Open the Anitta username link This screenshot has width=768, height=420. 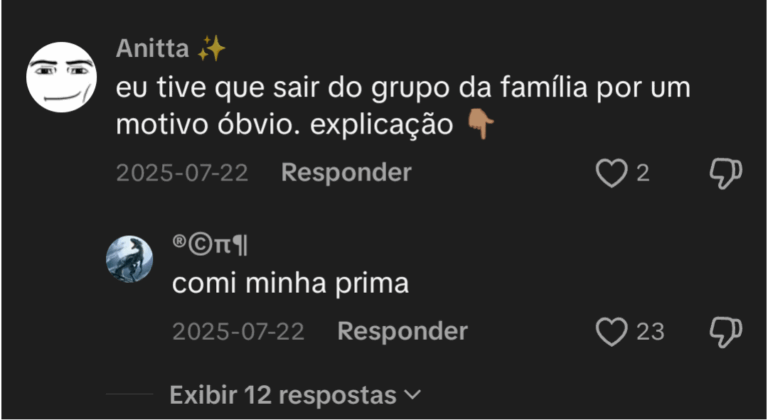point(152,48)
